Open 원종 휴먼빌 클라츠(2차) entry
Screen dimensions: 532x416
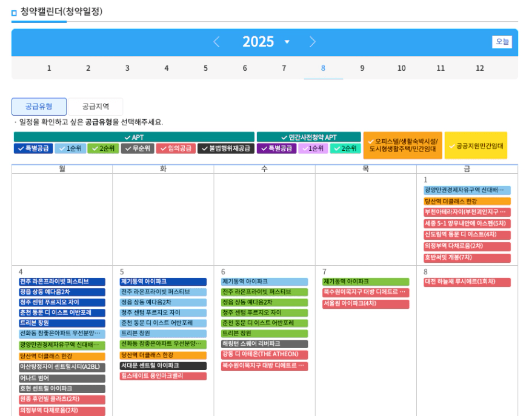click(x=62, y=400)
